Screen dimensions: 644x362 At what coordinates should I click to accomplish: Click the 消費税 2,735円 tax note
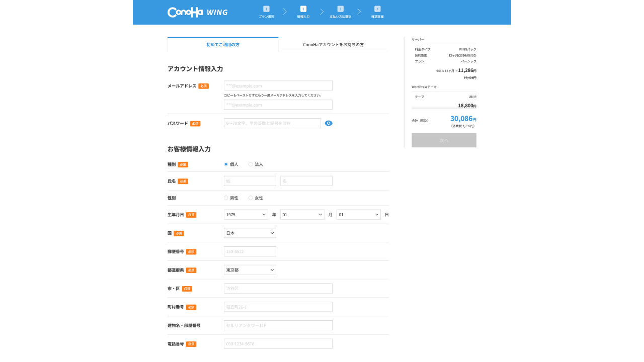[x=462, y=126]
